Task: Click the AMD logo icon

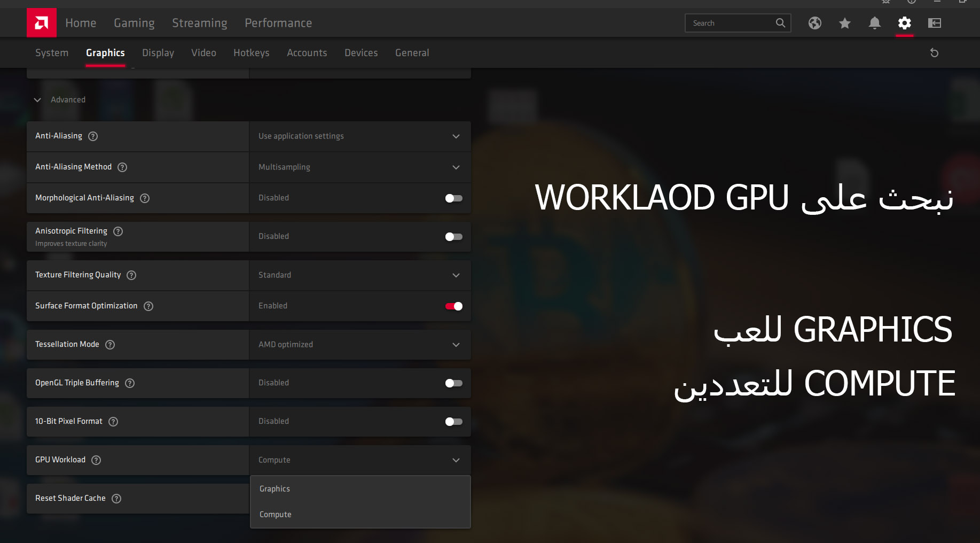Action: tap(42, 23)
